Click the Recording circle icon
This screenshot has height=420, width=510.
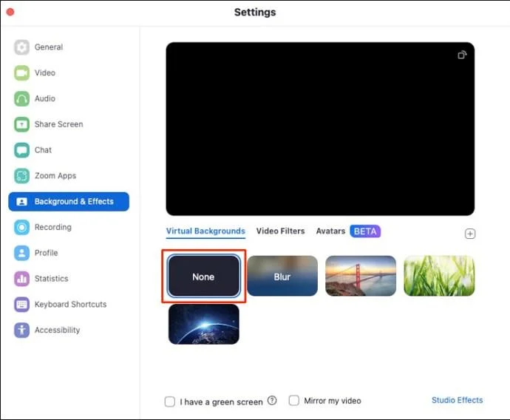21,227
